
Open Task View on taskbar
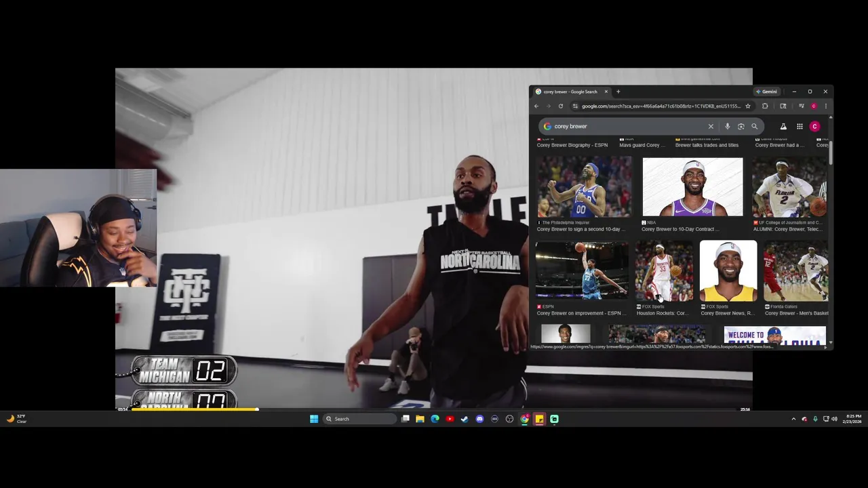[406, 419]
